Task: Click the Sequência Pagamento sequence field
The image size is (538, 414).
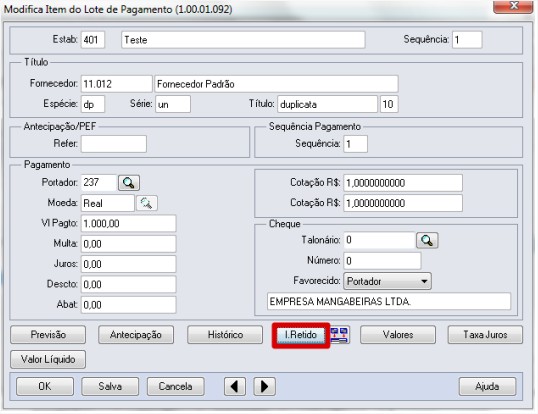Action: [355, 144]
